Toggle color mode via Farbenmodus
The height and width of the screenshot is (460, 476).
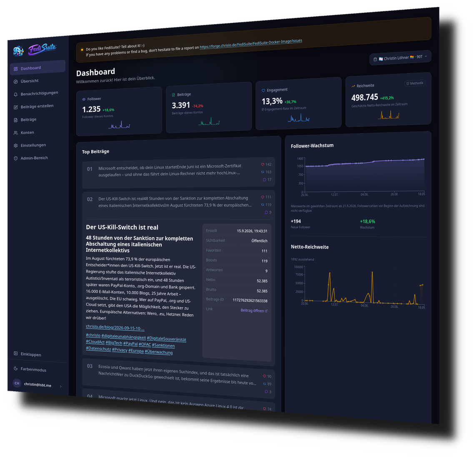(x=33, y=369)
